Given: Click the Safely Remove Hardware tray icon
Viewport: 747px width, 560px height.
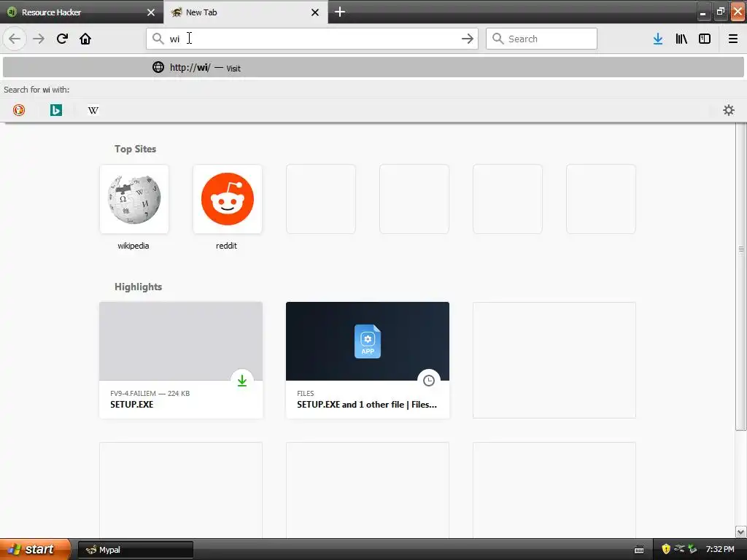Looking at the screenshot, I should coord(692,549).
